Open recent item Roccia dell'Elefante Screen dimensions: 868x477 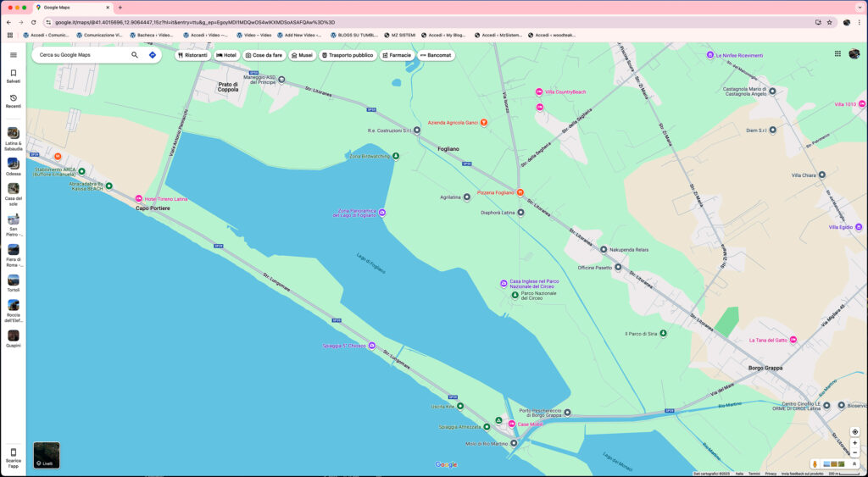[14, 311]
